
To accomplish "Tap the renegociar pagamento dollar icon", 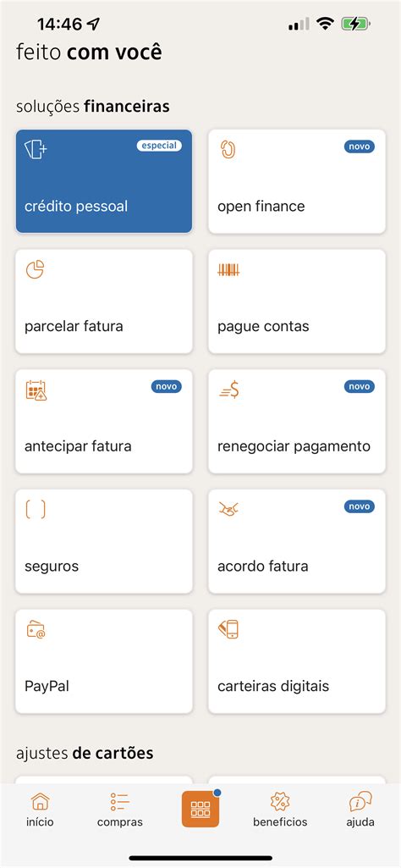I will [229, 390].
